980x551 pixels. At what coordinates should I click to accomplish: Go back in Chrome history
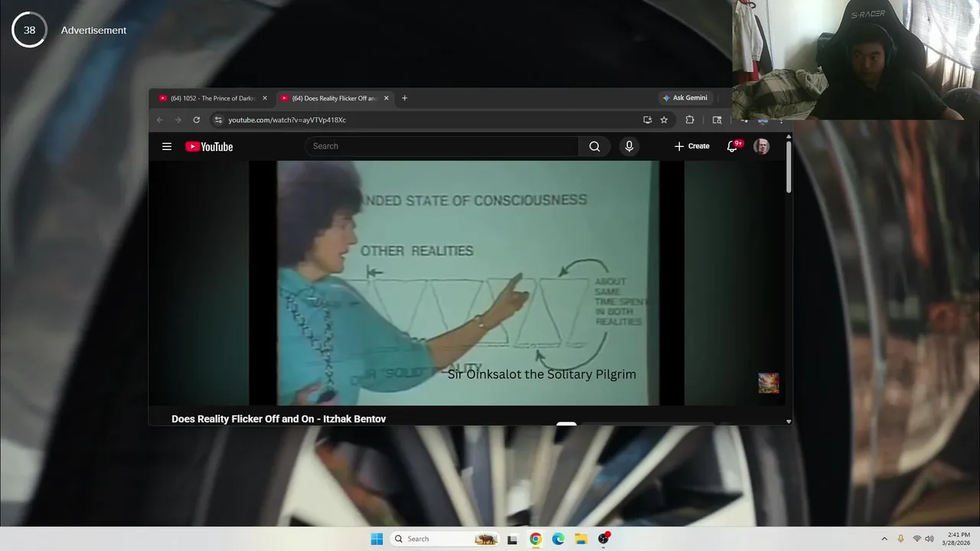point(159,120)
